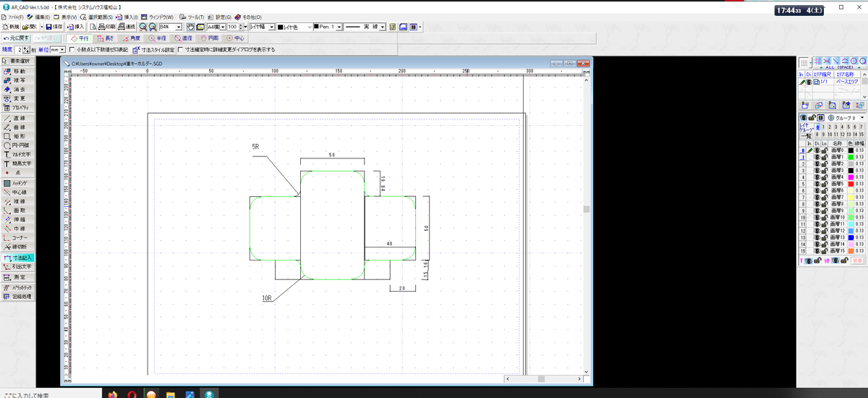Click the 保存 (save) toolbar button
Screen dimensions: 868x398
click(x=55, y=26)
